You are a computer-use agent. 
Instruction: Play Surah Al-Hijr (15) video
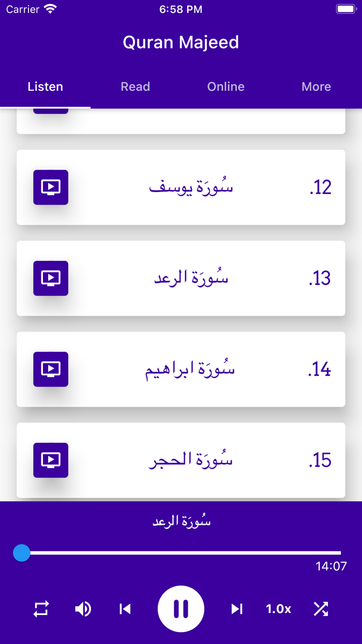pyautogui.click(x=50, y=460)
